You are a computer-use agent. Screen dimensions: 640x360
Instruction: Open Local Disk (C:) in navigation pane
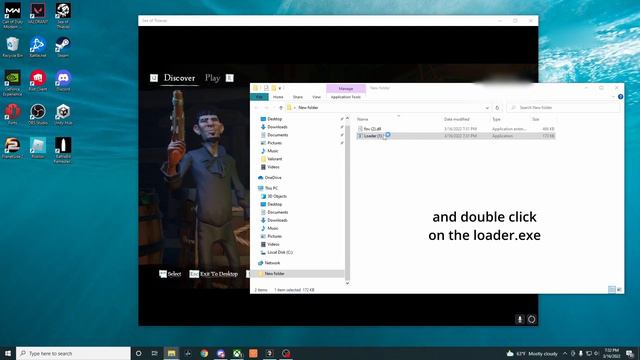tap(280, 252)
